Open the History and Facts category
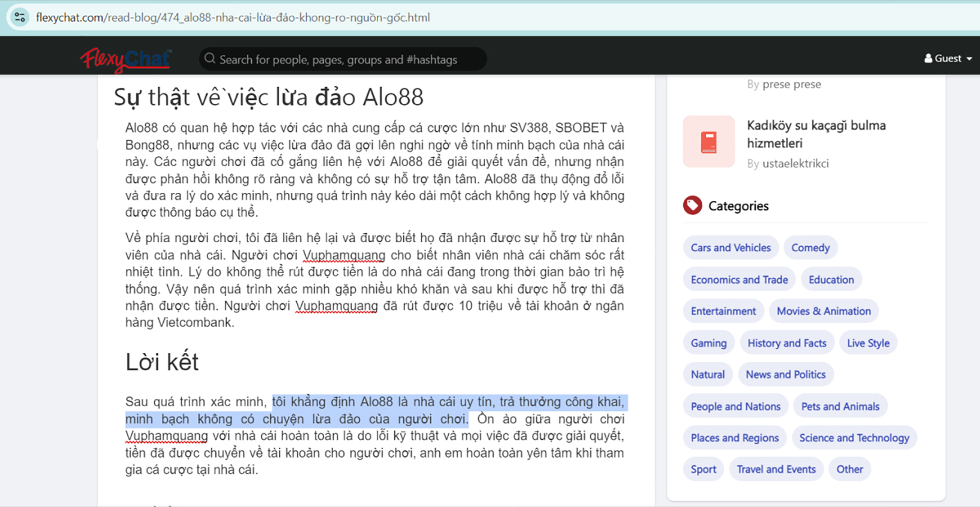 click(786, 343)
